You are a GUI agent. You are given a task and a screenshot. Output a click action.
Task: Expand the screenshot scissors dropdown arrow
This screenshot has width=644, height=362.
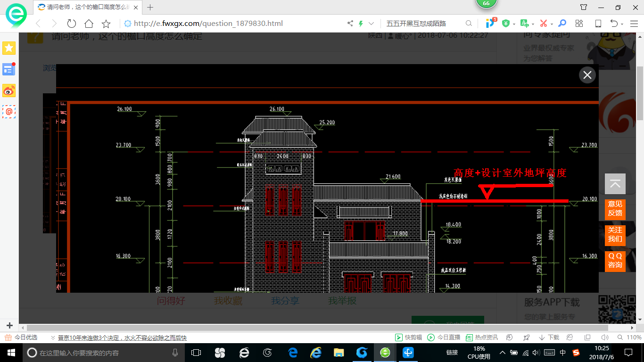[552, 24]
